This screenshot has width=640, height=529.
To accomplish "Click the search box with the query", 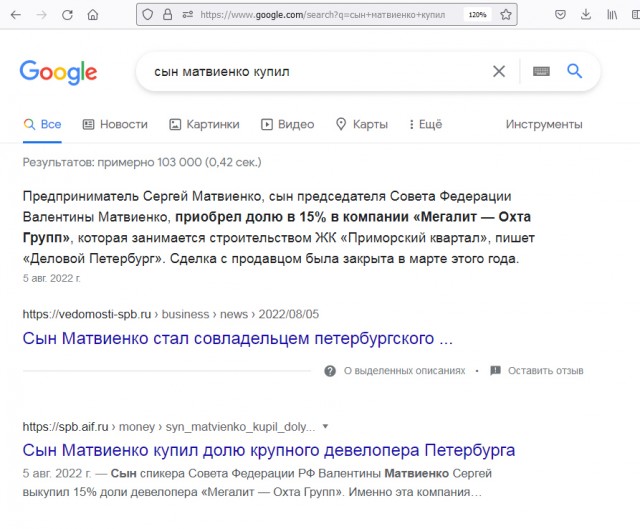I will tap(318, 72).
